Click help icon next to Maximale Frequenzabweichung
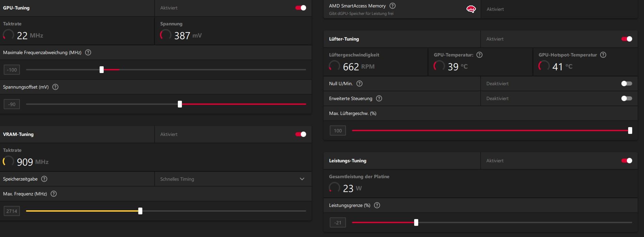Image resolution: width=644 pixels, height=237 pixels. 88,52
